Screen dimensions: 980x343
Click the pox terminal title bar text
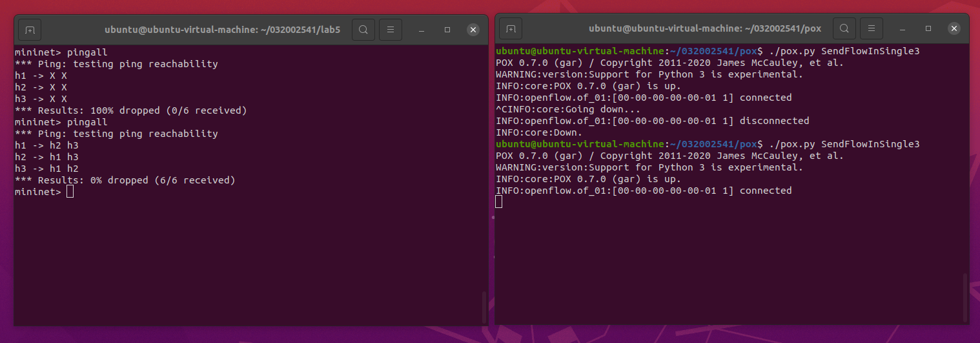tap(705, 30)
